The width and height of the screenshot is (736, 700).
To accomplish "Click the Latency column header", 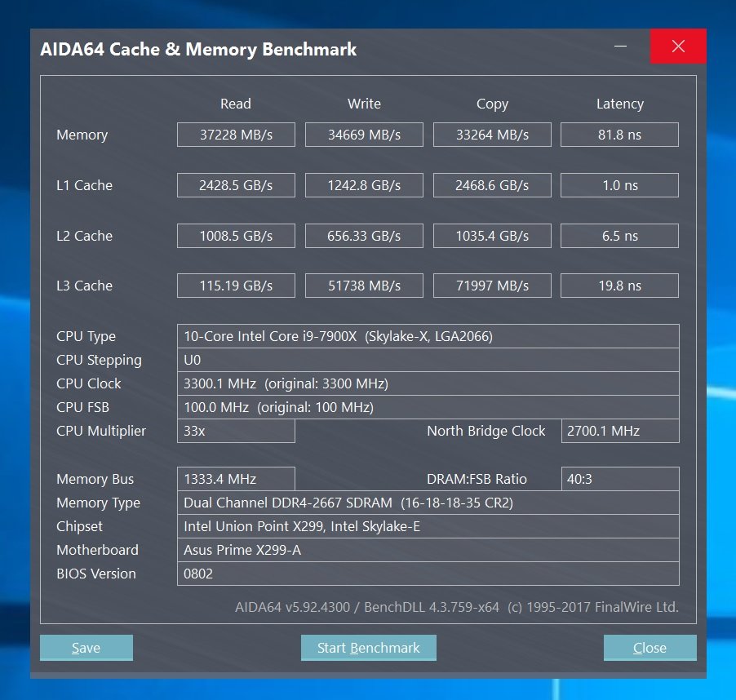I will tap(620, 104).
